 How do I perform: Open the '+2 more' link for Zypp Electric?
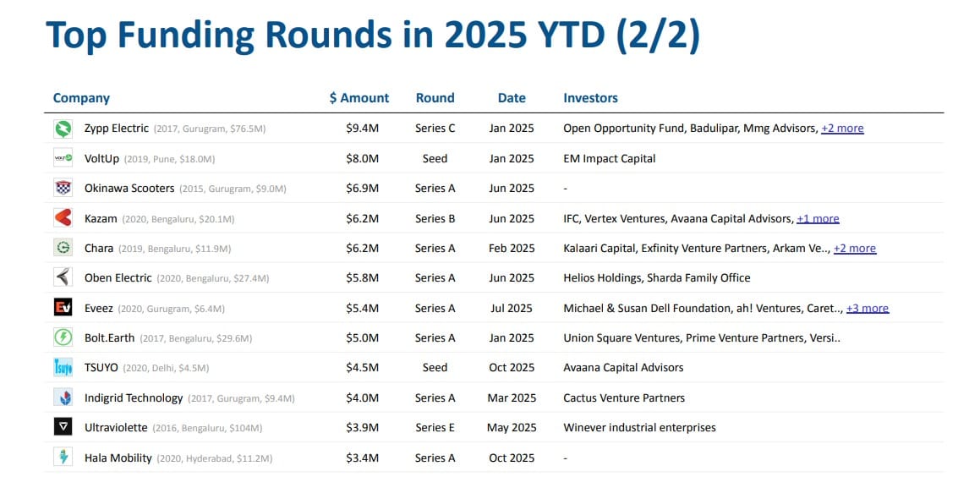842,129
